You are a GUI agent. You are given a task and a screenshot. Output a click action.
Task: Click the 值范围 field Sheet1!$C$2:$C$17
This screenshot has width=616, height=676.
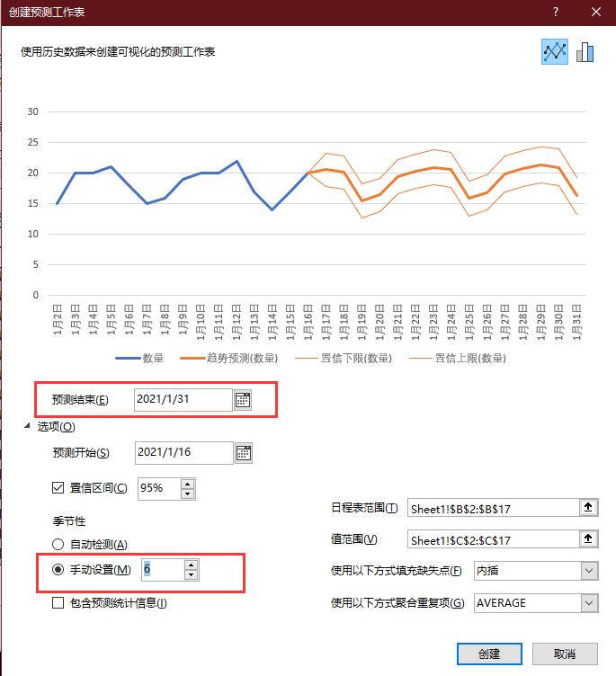[x=493, y=539]
